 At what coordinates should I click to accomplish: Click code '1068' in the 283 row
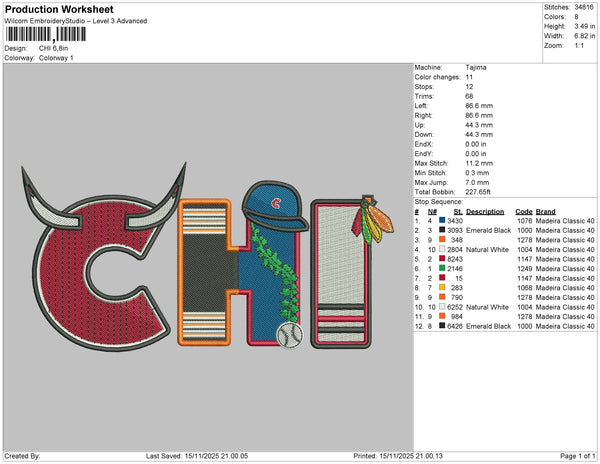click(x=525, y=288)
